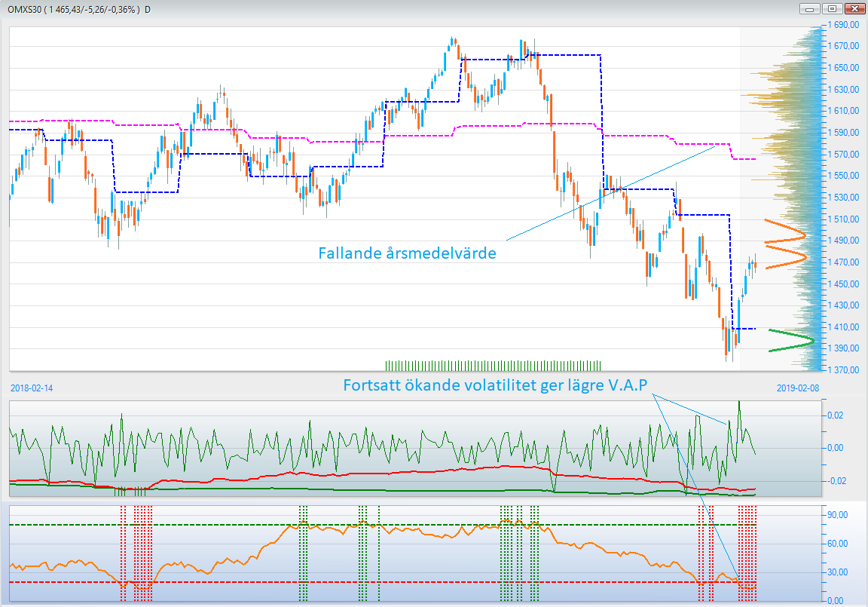Image resolution: width=868 pixels, height=607 pixels.
Task: Click the 90,00 label on oscillator axis
Action: coord(838,515)
